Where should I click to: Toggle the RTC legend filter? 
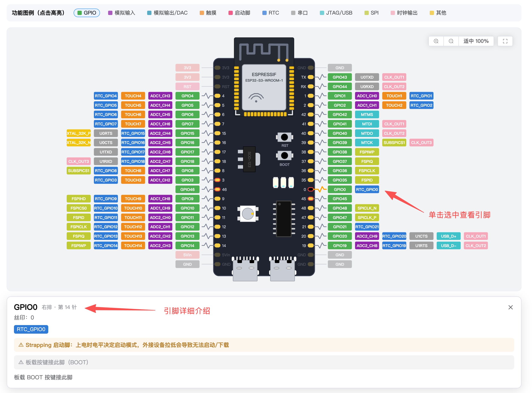[x=271, y=13]
